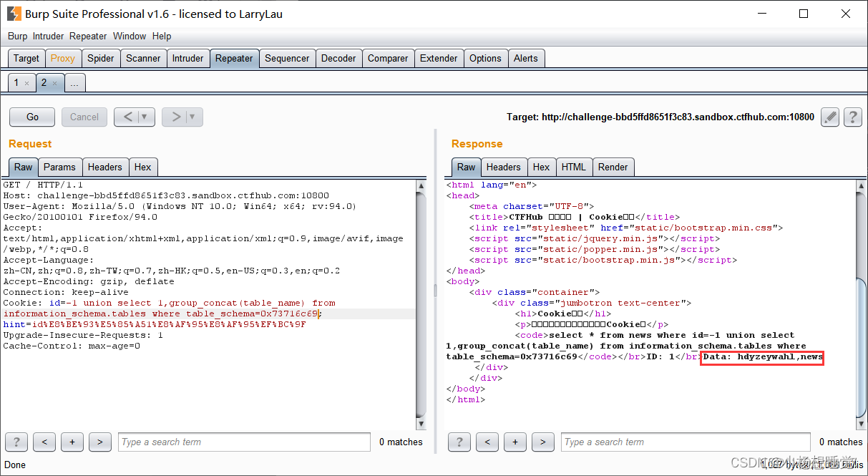Select the Repeater tool tab
Viewport: 868px width, 476px height.
click(x=234, y=58)
